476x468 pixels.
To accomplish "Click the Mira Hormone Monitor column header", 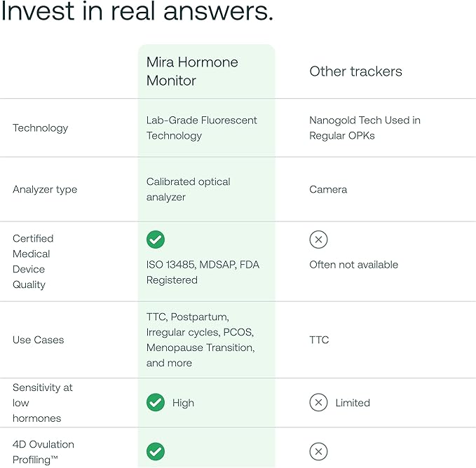I will click(192, 71).
